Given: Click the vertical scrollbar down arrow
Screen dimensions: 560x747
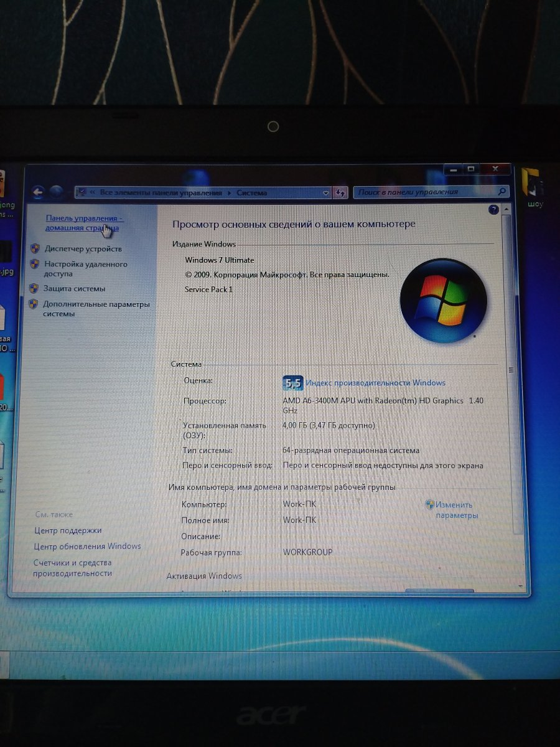Looking at the screenshot, I should [x=520, y=586].
